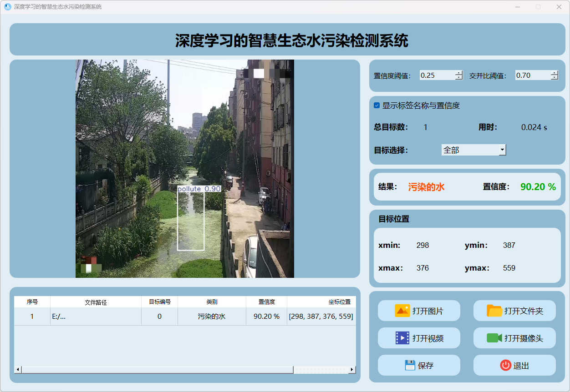
Task: Click the 类别 column header
Action: pyautogui.click(x=212, y=302)
